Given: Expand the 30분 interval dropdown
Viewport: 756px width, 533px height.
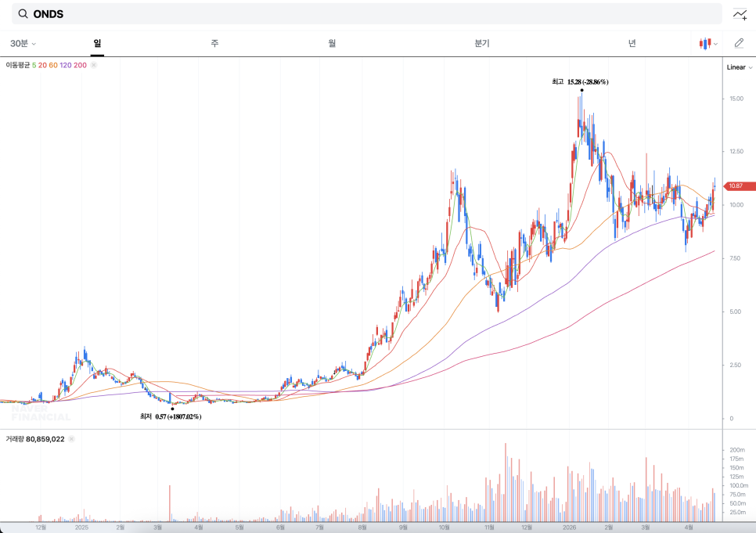Looking at the screenshot, I should (x=23, y=44).
